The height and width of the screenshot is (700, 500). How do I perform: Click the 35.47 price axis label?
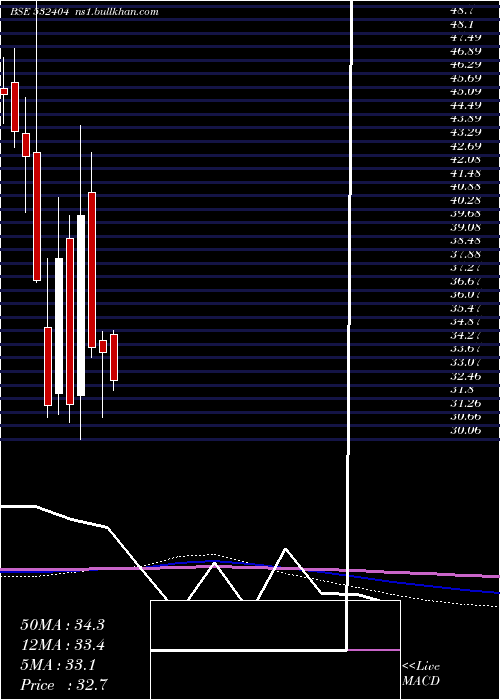[x=466, y=308]
